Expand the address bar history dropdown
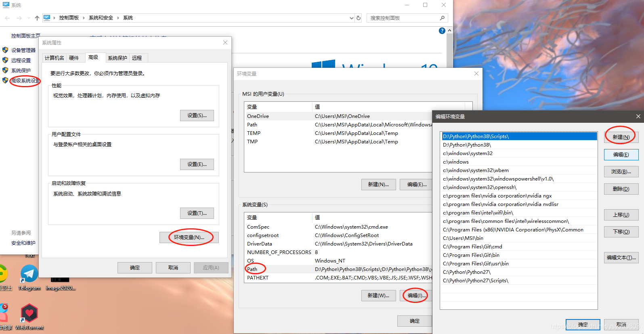This screenshot has height=334, width=644. click(x=352, y=18)
